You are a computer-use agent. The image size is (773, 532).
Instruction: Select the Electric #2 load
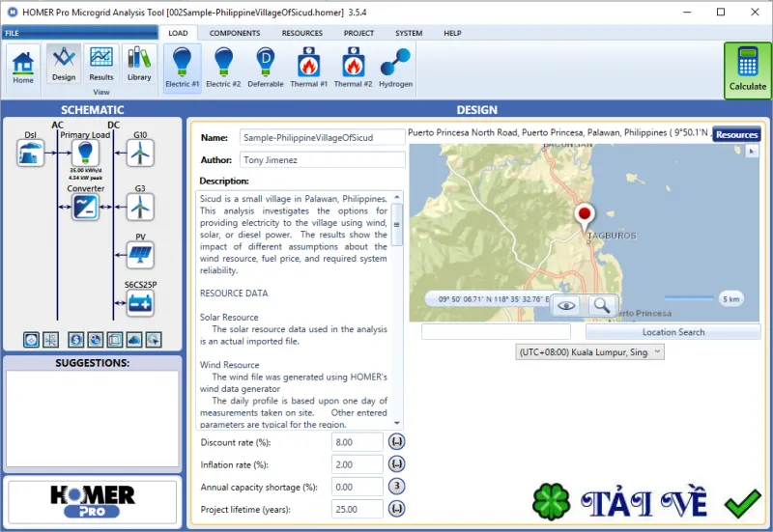223,68
